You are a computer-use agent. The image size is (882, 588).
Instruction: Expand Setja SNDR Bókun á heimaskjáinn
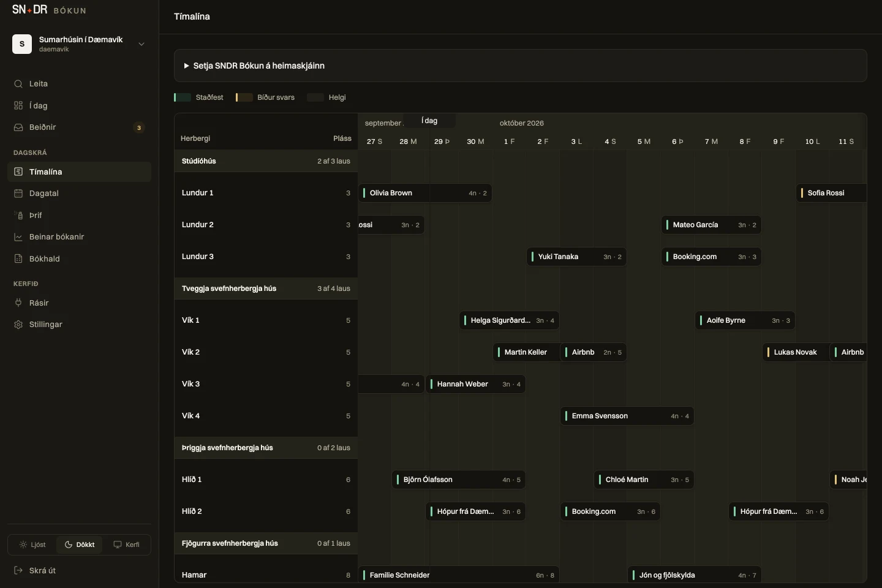(521, 66)
